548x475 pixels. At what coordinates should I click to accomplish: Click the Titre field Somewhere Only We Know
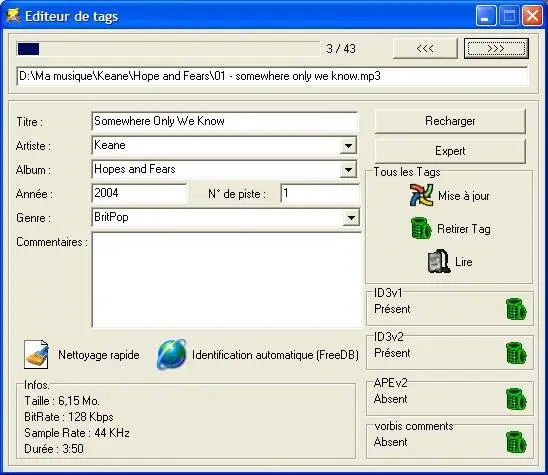(x=225, y=121)
